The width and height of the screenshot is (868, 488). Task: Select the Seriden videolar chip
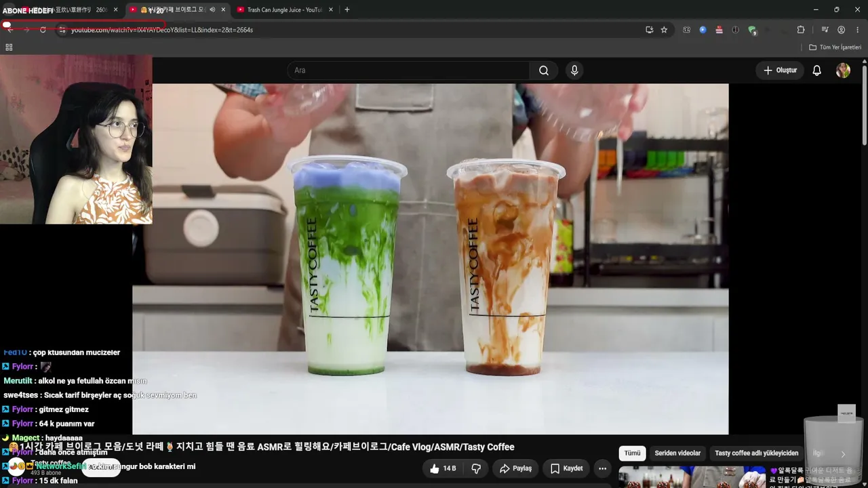coord(677,453)
